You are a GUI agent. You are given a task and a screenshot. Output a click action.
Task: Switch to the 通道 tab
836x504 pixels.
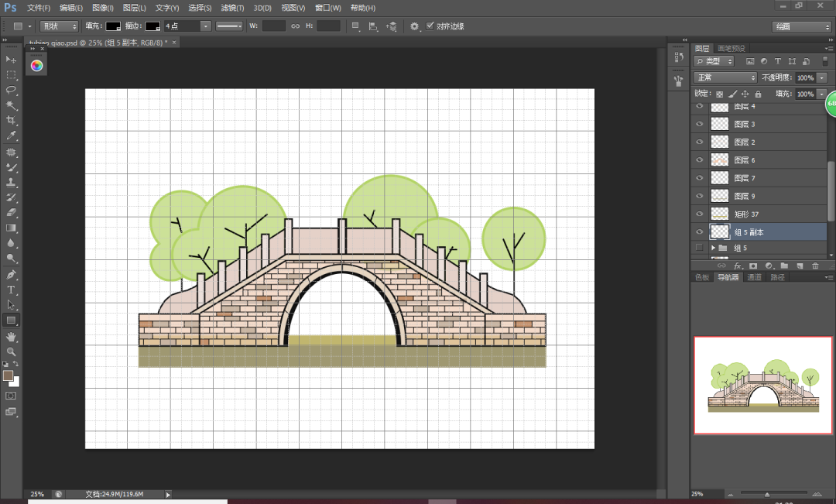tap(753, 277)
